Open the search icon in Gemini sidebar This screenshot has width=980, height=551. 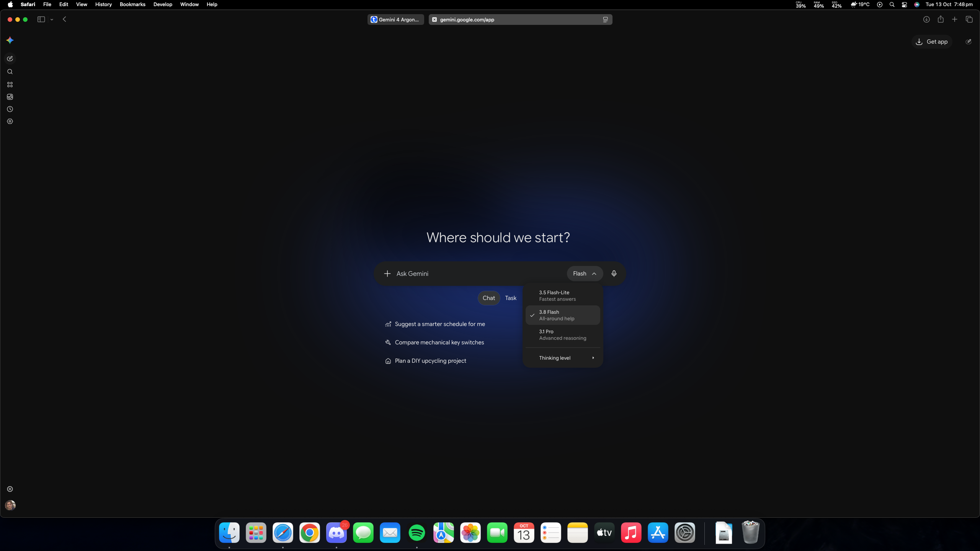pyautogui.click(x=10, y=72)
